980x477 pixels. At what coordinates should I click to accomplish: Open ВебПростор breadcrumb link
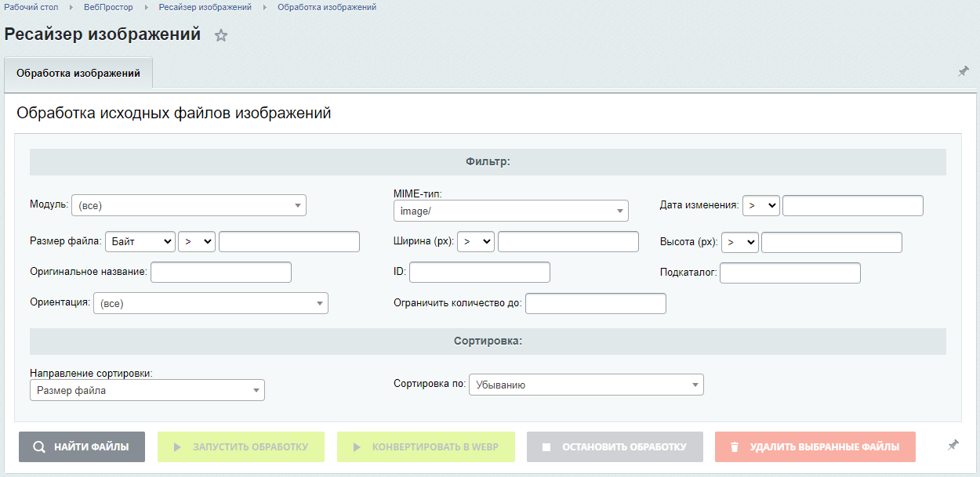pos(108,7)
